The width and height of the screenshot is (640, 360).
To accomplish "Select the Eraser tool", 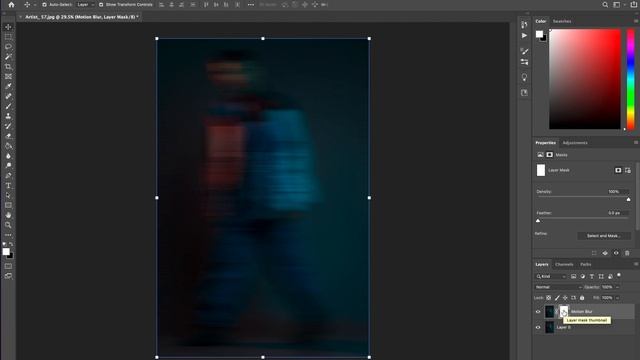I will 8,136.
